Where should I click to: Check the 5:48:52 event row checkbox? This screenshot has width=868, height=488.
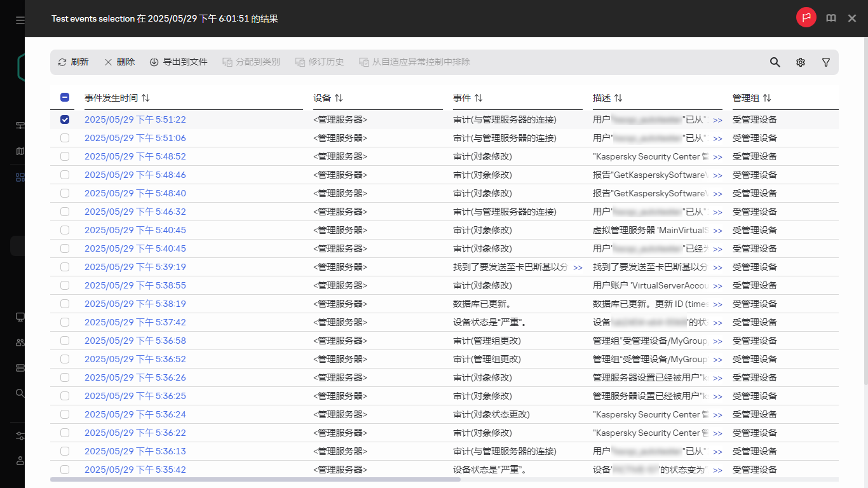pyautogui.click(x=65, y=156)
